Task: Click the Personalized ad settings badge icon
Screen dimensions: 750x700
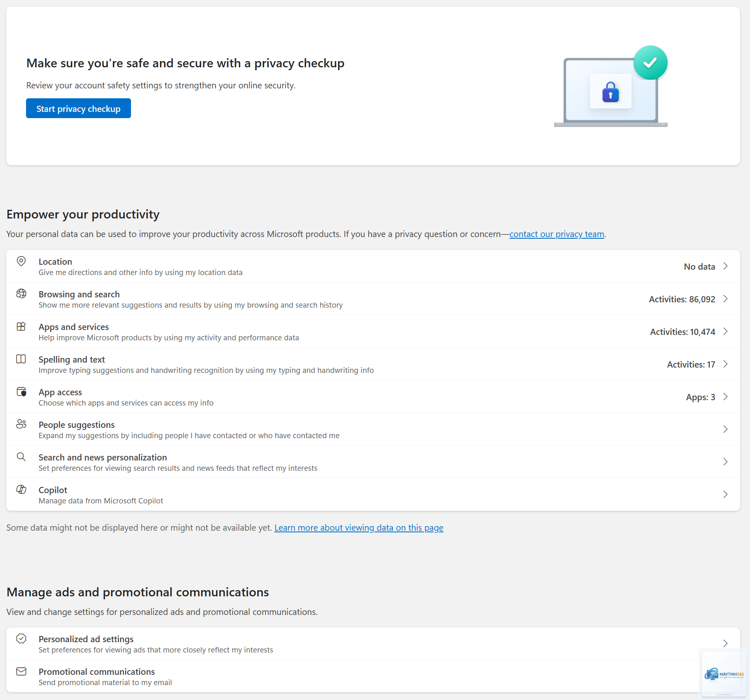Action: [21, 638]
